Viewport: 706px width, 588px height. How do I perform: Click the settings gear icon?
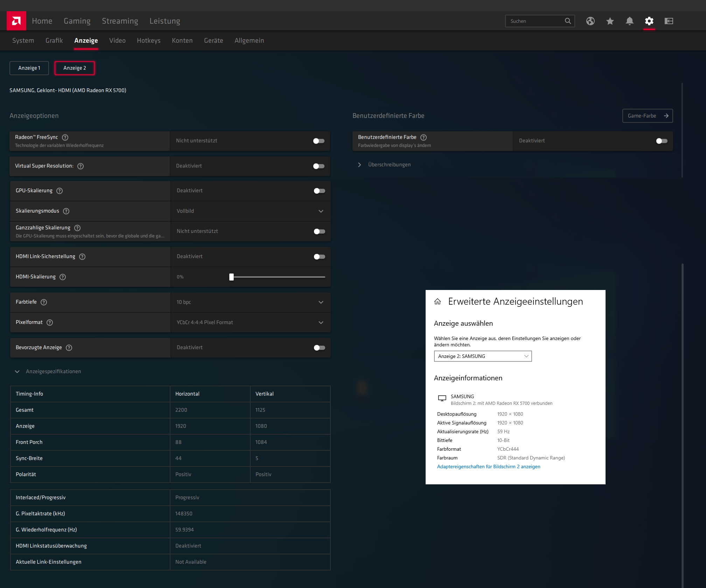[649, 21]
